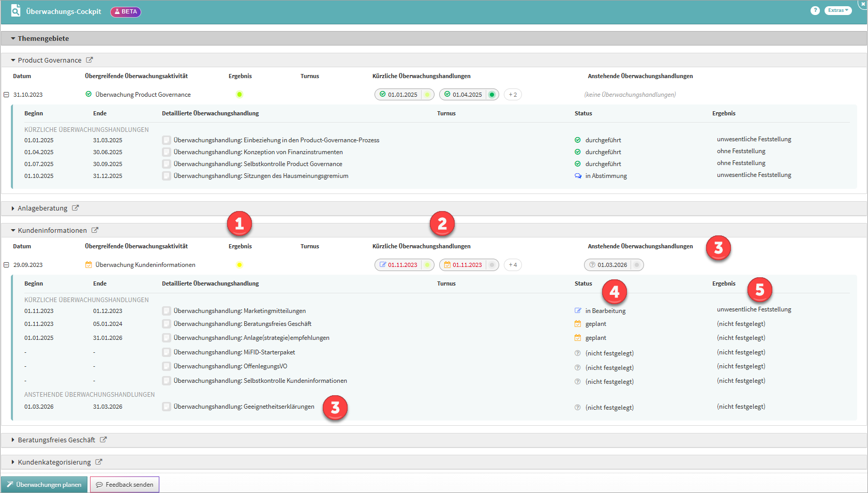The height and width of the screenshot is (493, 868).
Task: Tick checkbox for Marketingmitteilungen handling
Action: click(x=167, y=311)
